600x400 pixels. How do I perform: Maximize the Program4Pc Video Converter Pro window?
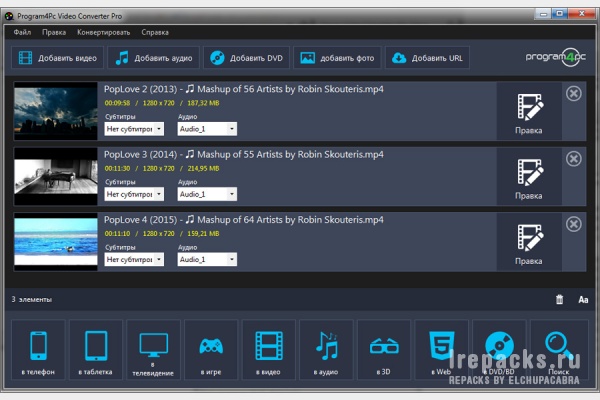[559, 14]
